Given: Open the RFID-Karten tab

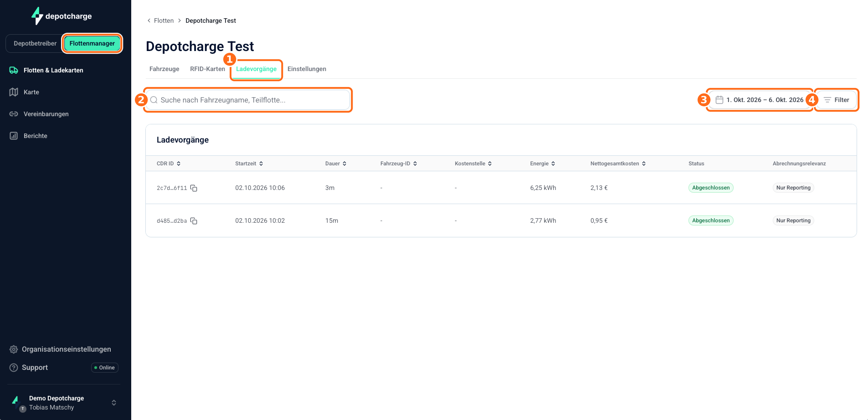Looking at the screenshot, I should pyautogui.click(x=207, y=69).
